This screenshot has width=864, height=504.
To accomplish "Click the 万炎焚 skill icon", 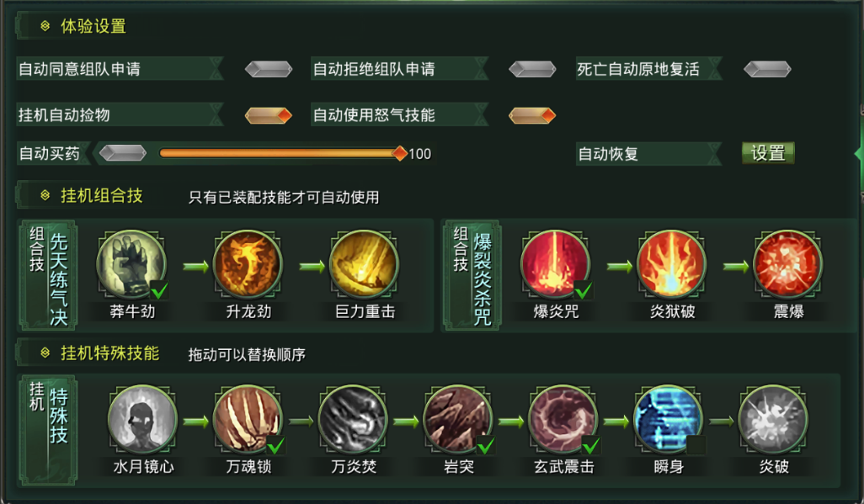I will [x=353, y=420].
